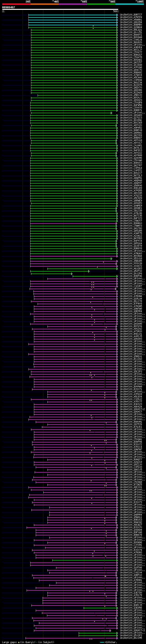Select the UniRef100_B9SM61 hit label

tap(131, 60)
